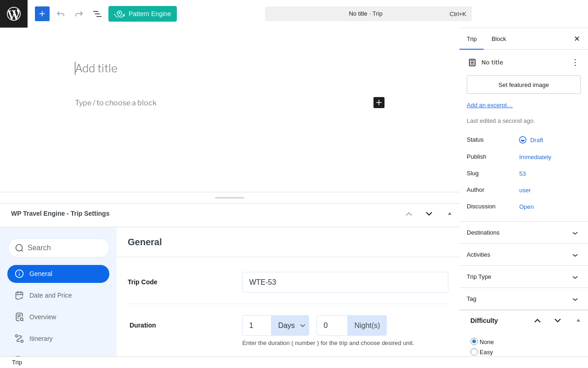The height and width of the screenshot is (368, 588).
Task: Click the Add an excerpt link
Action: pyautogui.click(x=490, y=105)
